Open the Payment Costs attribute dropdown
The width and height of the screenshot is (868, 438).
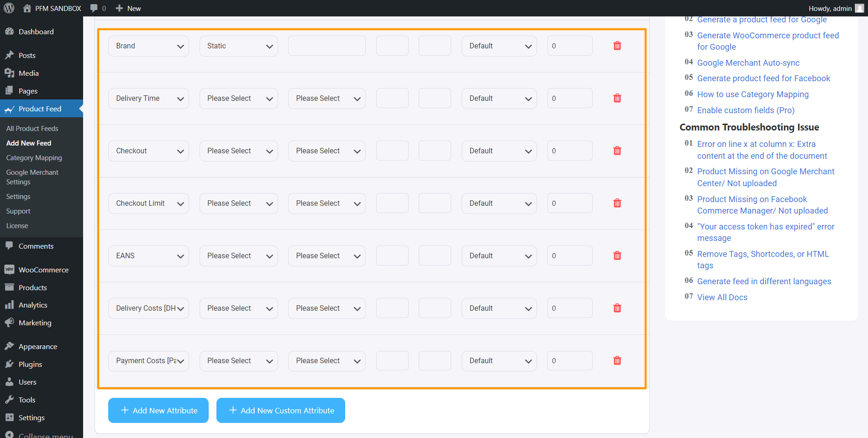pyautogui.click(x=148, y=361)
